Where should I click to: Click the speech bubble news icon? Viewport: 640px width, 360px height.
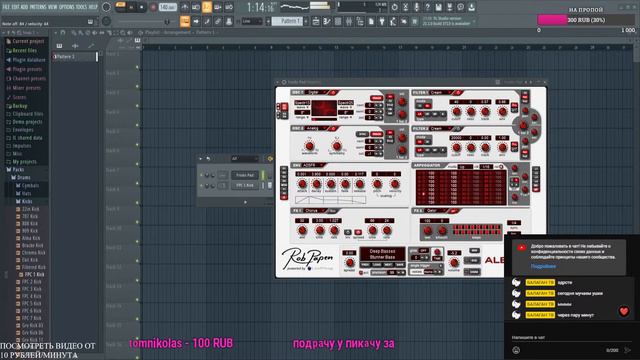pyautogui.click(x=460, y=7)
